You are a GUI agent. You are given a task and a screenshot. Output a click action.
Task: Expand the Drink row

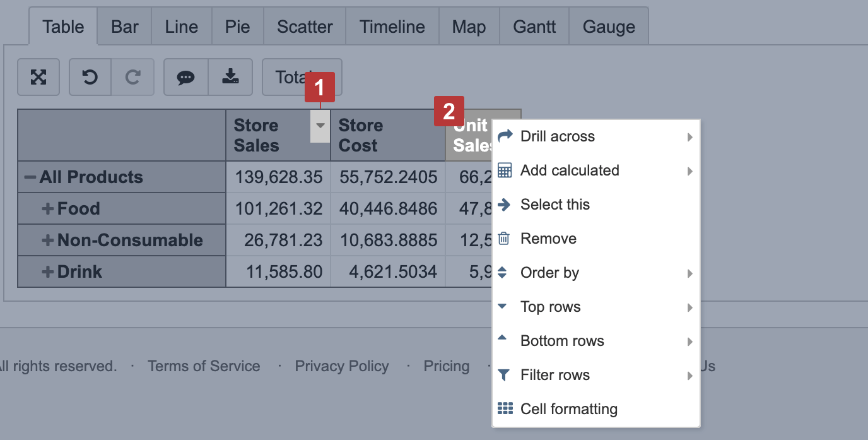pos(47,272)
